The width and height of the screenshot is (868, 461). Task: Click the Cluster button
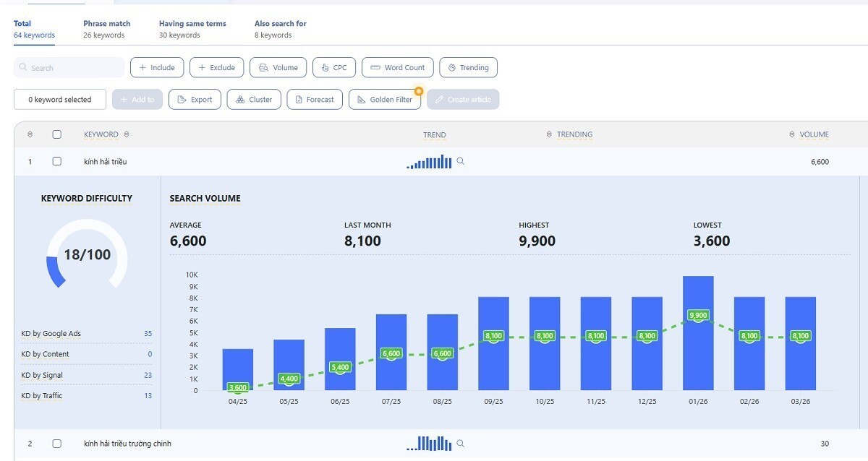[253, 99]
